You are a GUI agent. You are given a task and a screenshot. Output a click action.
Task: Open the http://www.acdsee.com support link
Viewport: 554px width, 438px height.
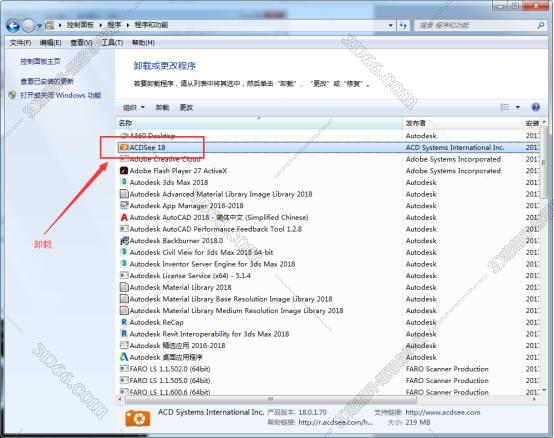[x=443, y=412]
